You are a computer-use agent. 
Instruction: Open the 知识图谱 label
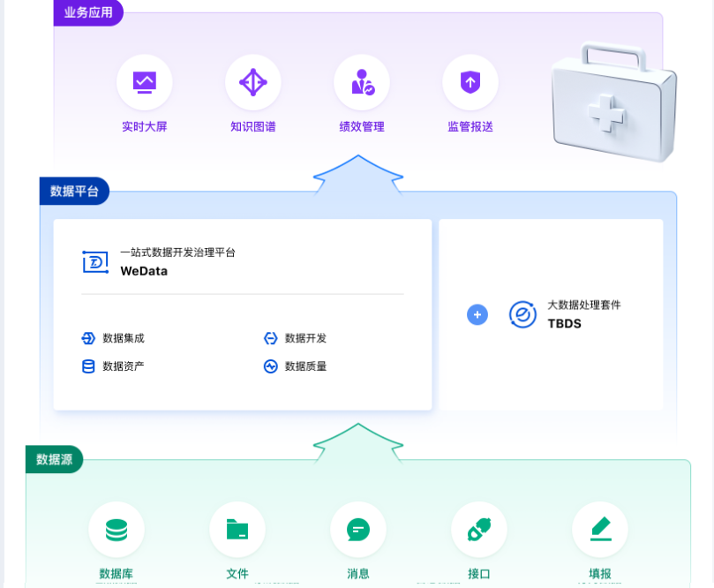(253, 126)
